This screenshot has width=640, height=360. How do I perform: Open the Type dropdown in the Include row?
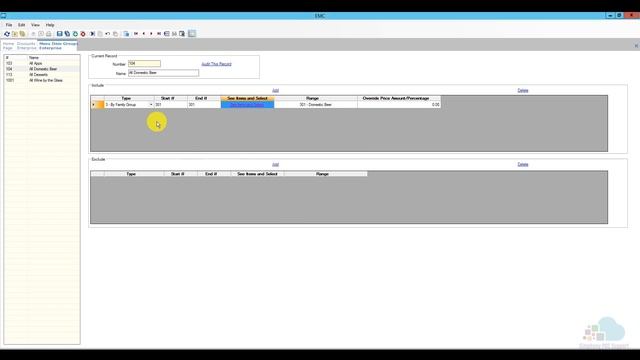click(151, 105)
